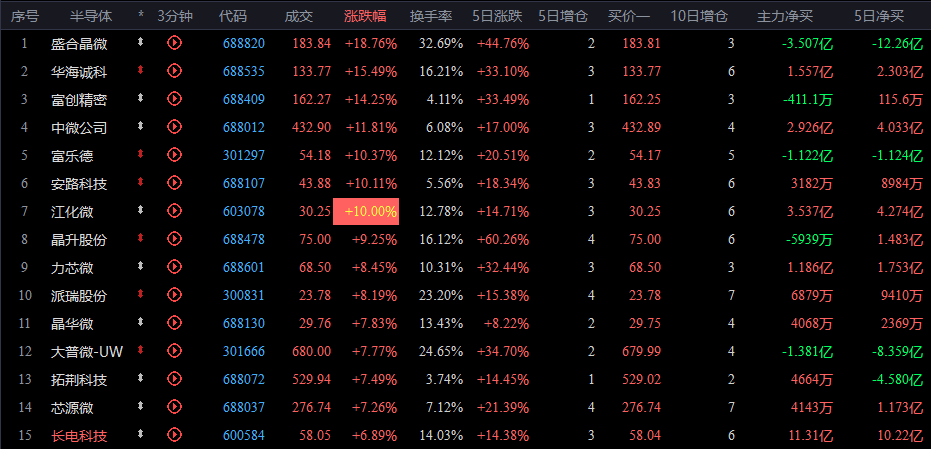931x449 pixels.
Task: Click the play icon in the 富乐德 row
Action: (175, 154)
